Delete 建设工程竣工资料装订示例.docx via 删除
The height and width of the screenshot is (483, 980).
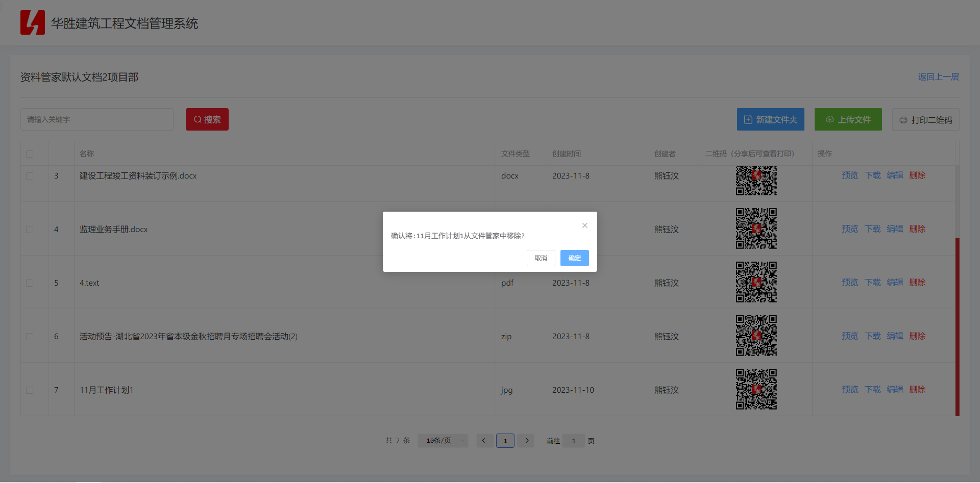point(918,175)
